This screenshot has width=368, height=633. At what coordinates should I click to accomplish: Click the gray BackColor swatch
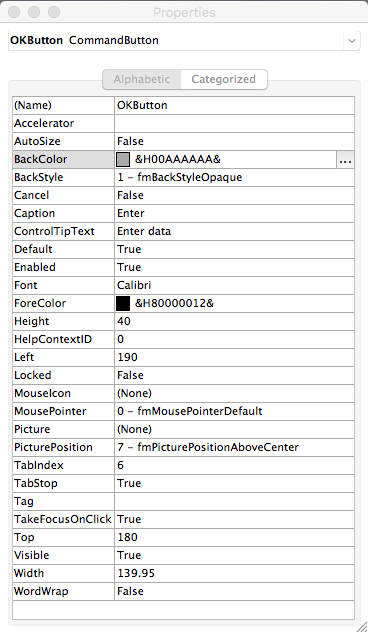point(123,159)
